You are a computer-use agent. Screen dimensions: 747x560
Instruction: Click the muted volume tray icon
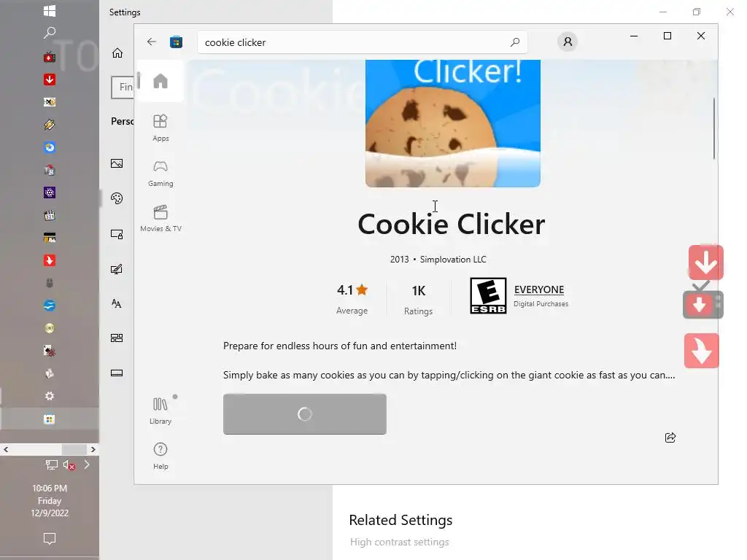tap(69, 464)
